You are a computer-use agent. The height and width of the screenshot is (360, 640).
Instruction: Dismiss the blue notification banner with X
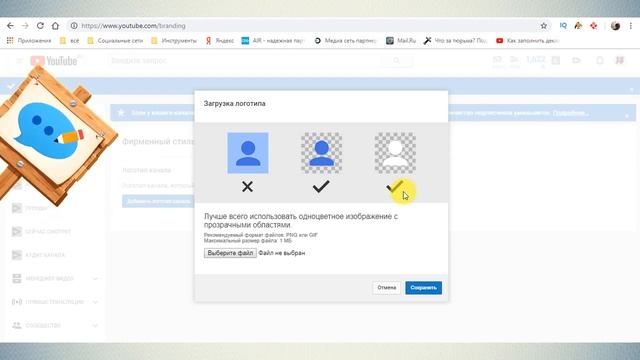click(x=627, y=116)
